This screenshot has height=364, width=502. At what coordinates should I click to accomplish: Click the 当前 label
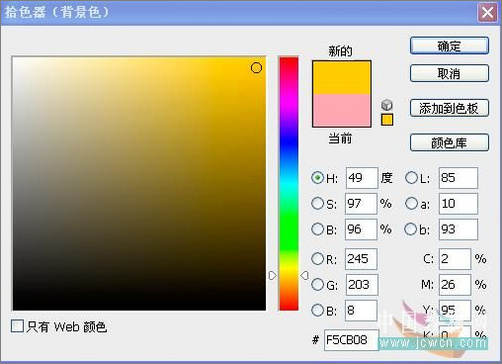340,138
